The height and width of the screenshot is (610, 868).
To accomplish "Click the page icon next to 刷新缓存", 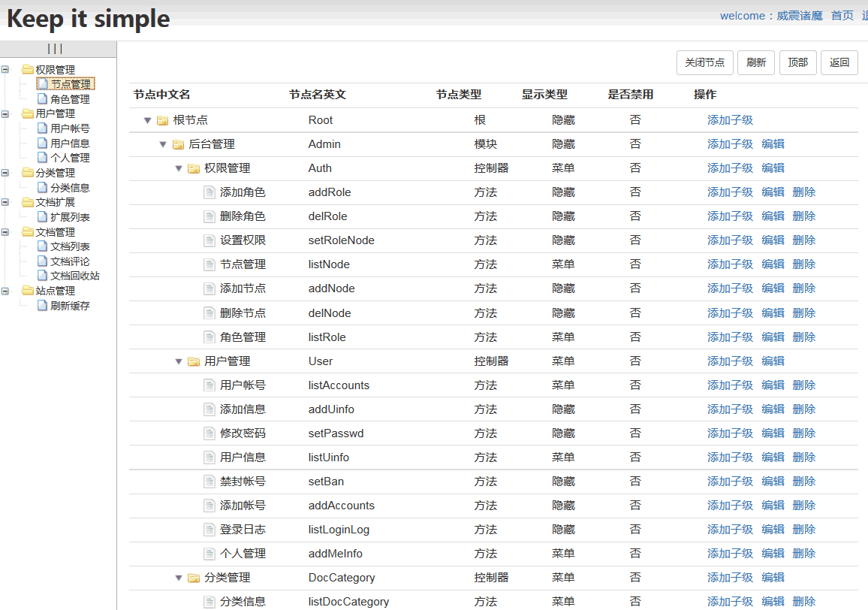I will tap(43, 306).
